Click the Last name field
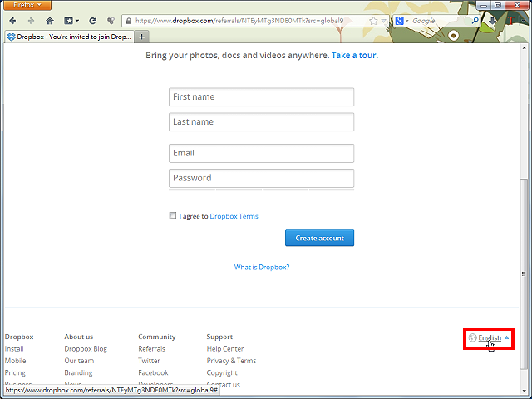Viewport: 532px width, 399px height. click(261, 122)
